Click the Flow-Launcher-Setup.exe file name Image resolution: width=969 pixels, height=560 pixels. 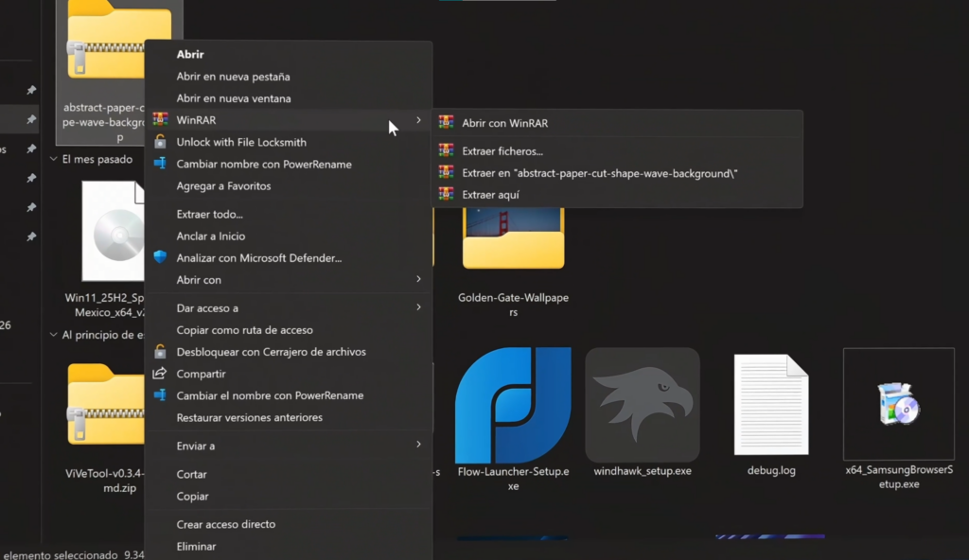coord(513,479)
